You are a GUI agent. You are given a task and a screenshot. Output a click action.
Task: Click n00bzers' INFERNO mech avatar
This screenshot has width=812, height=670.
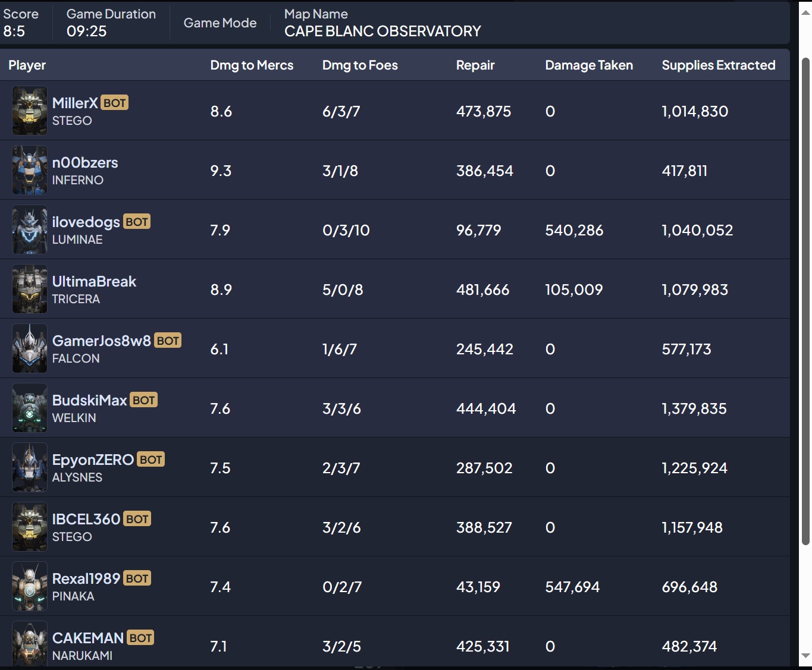click(30, 170)
